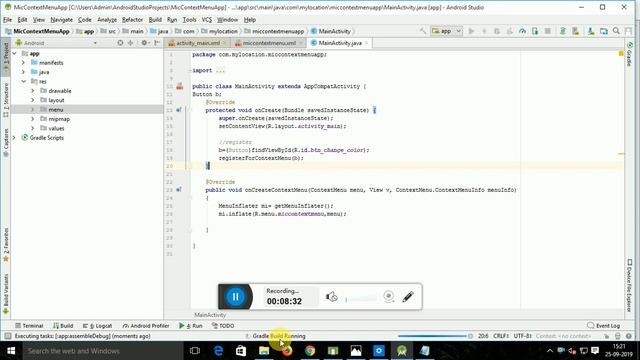
Task: Click the recorder pencil annotate icon
Action: pyautogui.click(x=408, y=297)
